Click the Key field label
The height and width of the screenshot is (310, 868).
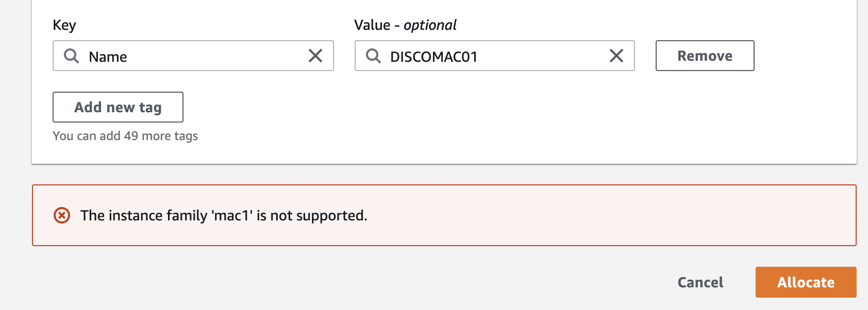64,25
